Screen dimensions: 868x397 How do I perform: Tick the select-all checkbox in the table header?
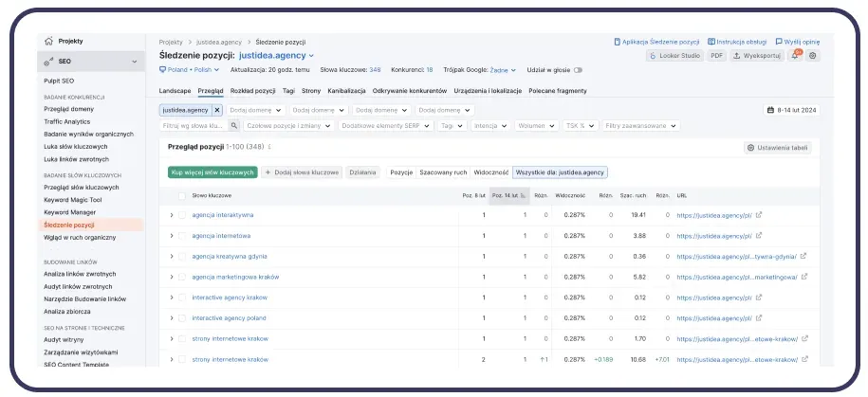(x=181, y=196)
